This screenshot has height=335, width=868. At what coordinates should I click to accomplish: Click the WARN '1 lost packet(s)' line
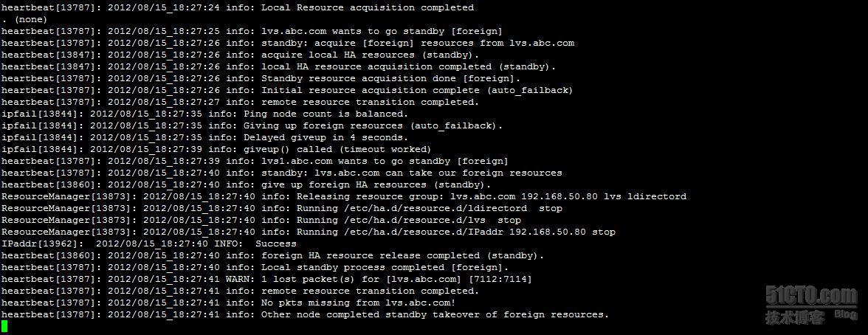point(266,279)
